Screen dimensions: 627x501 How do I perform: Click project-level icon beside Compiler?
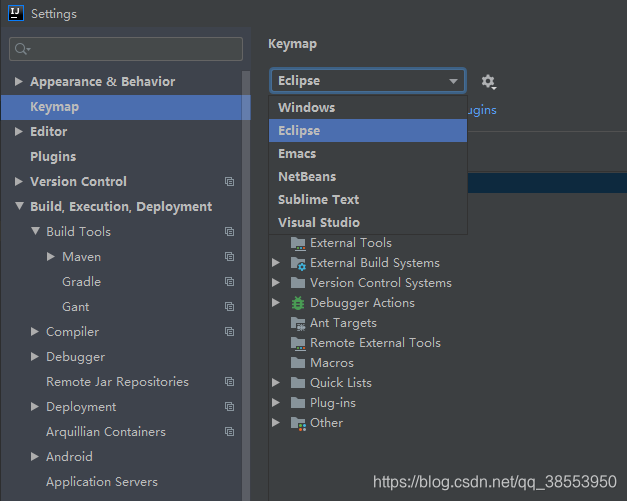pyautogui.click(x=230, y=331)
